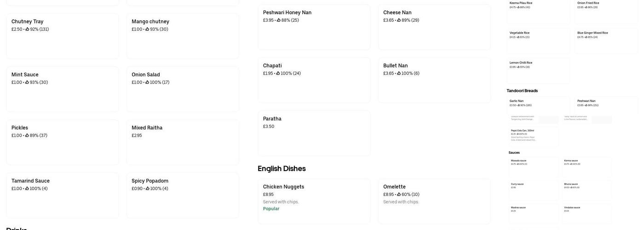Click the Pickles thumbs-up rating icon
644x230 pixels.
pyautogui.click(x=28, y=136)
